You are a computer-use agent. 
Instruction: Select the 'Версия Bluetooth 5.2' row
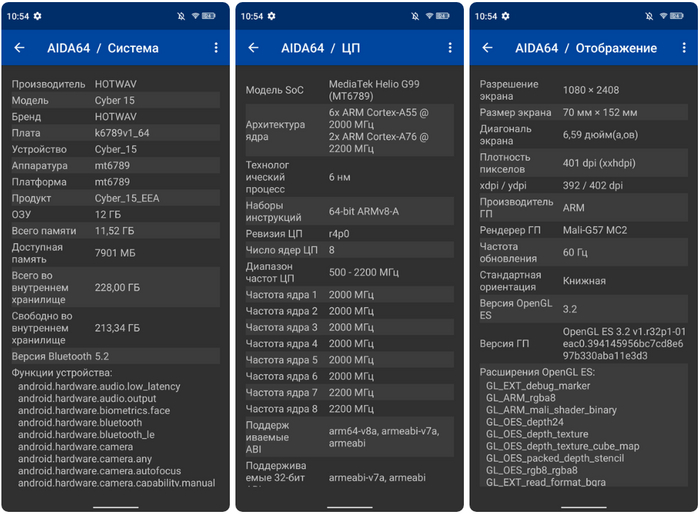tap(115, 356)
